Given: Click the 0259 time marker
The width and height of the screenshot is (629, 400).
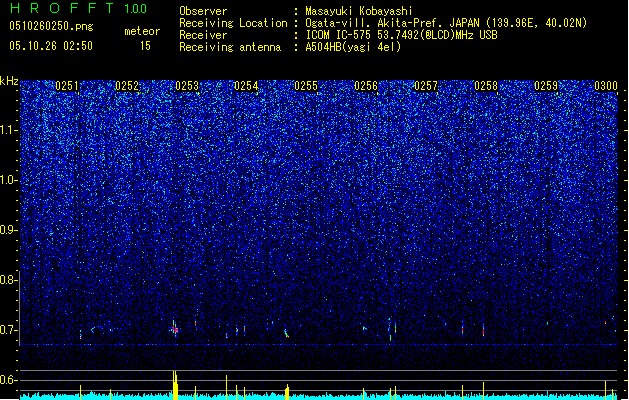Looking at the screenshot, I should (x=546, y=86).
